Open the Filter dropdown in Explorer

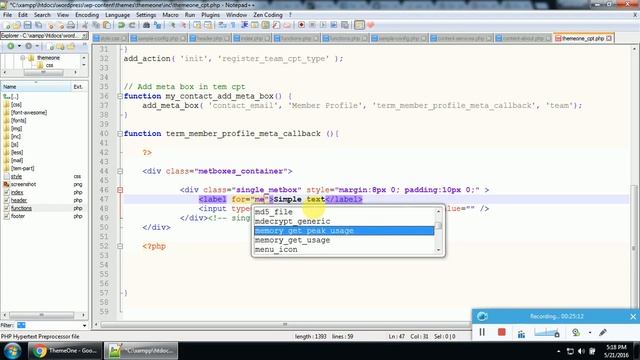pyautogui.click(x=84, y=325)
